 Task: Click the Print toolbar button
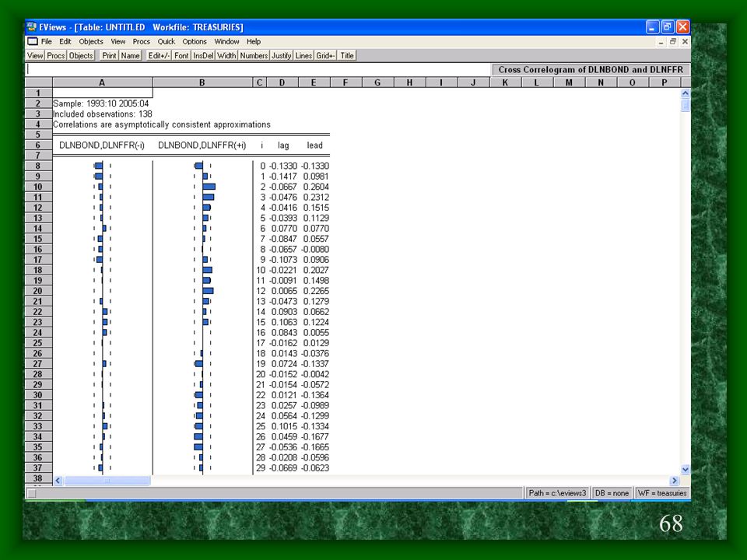click(x=109, y=55)
